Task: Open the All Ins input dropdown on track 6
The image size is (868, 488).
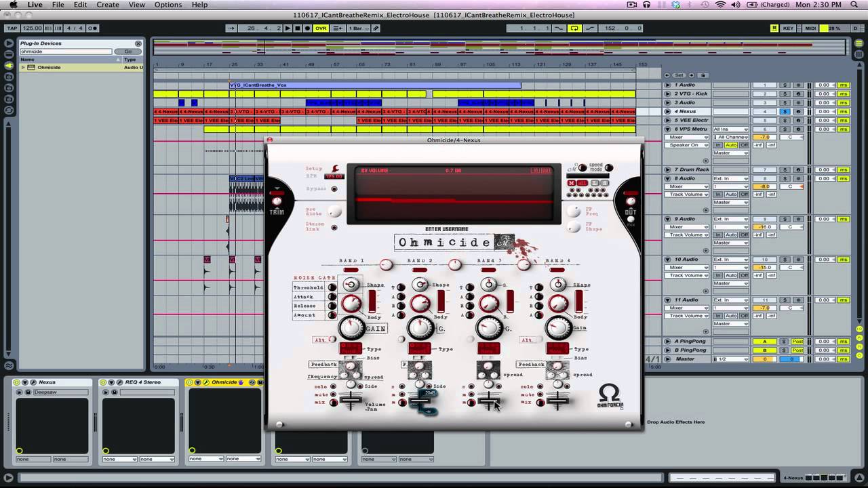Action: point(730,129)
